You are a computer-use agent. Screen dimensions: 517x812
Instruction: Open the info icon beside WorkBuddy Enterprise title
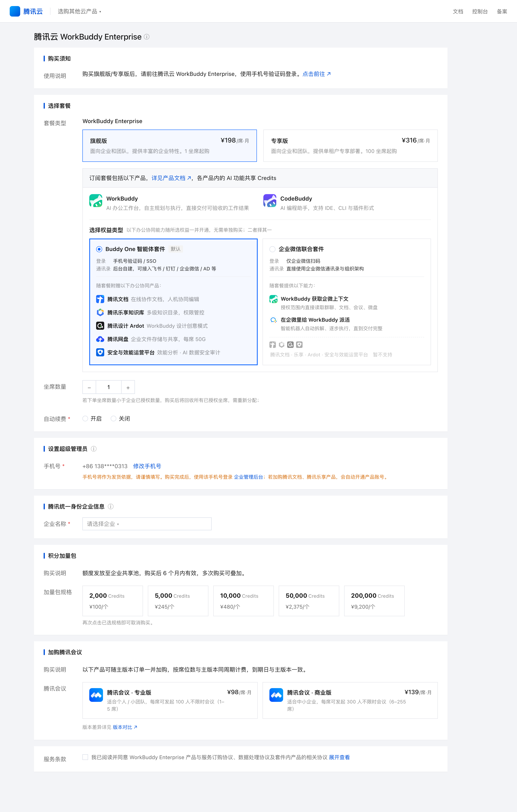coord(146,37)
